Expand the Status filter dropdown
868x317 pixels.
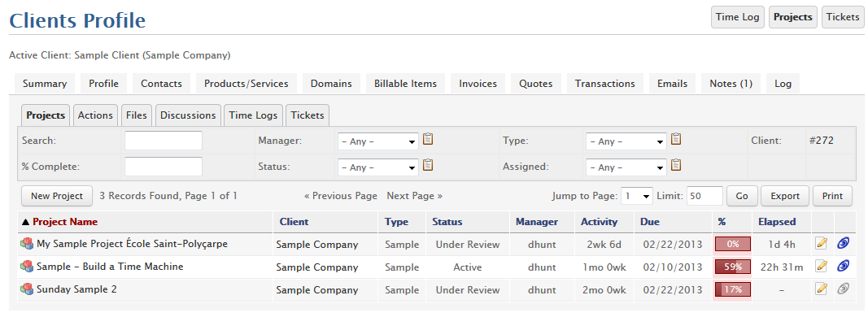point(378,167)
